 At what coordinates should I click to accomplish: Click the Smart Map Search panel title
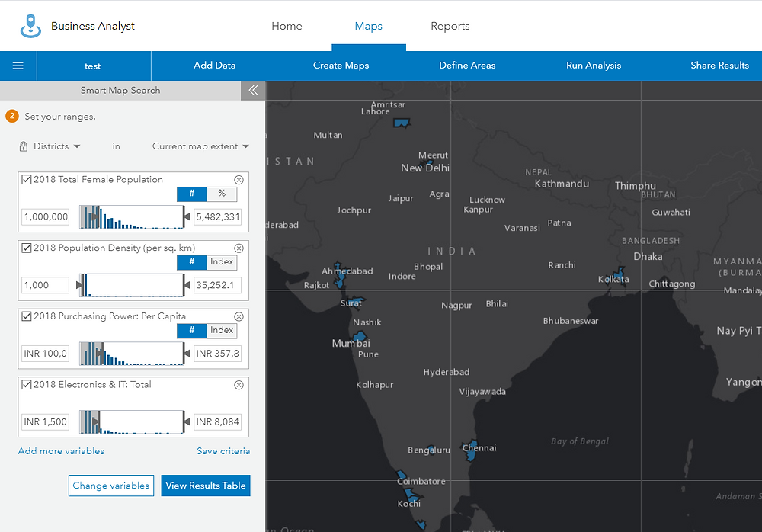pyautogui.click(x=120, y=91)
